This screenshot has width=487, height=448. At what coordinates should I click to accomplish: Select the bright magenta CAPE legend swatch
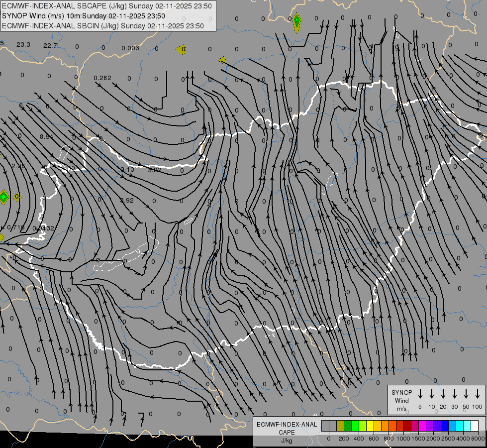tap(422, 426)
